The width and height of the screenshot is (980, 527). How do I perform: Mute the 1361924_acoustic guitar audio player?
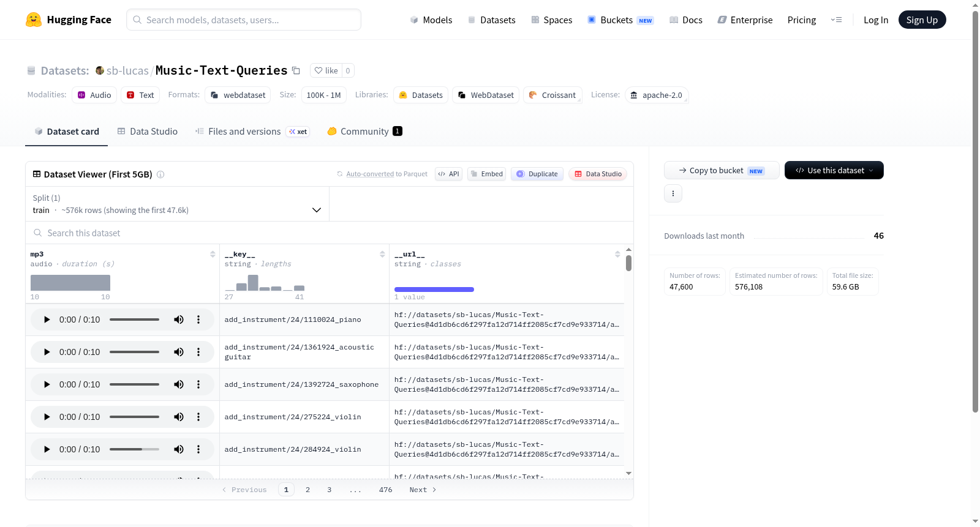179,352
